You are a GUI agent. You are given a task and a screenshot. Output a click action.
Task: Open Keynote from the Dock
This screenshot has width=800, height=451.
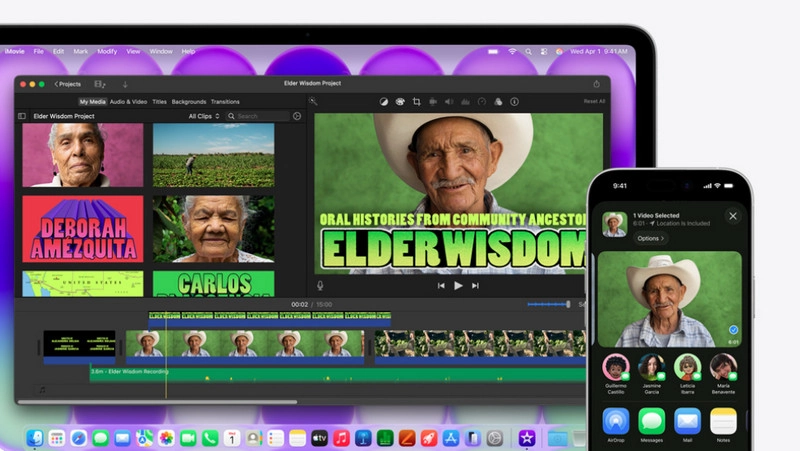(363, 438)
